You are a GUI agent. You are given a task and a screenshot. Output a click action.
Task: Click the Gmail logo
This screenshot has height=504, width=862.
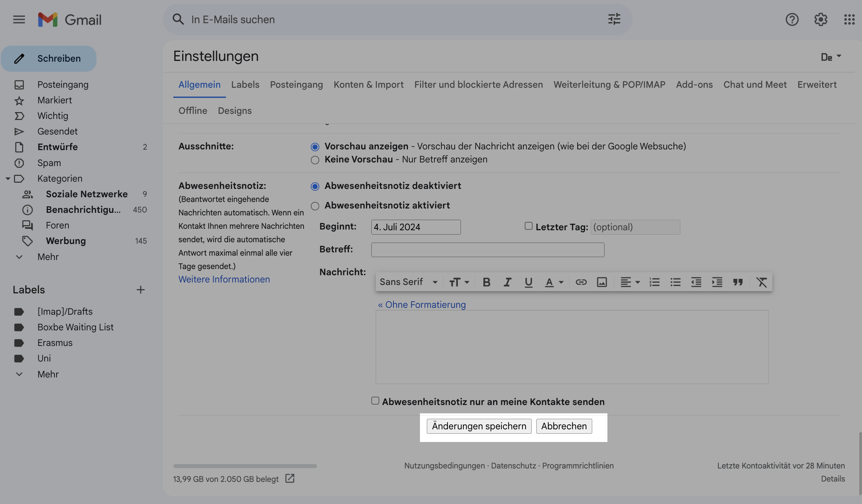(70, 20)
